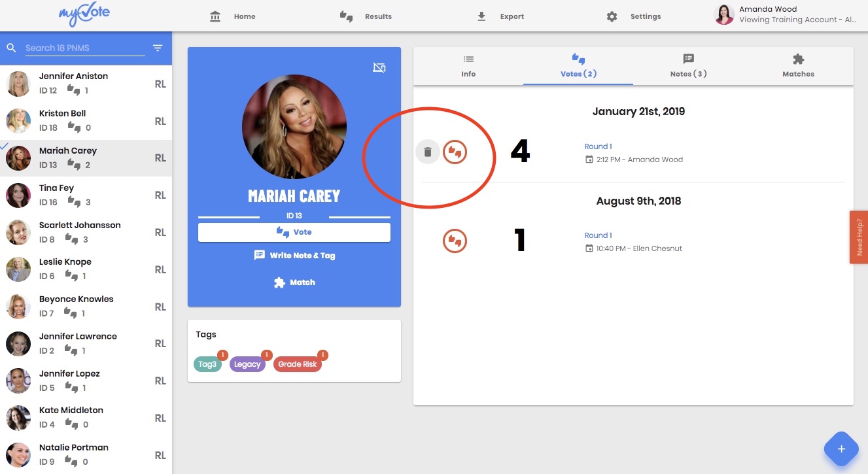Click the August 9th, 2018 date heading
This screenshot has width=868, height=474.
(638, 201)
